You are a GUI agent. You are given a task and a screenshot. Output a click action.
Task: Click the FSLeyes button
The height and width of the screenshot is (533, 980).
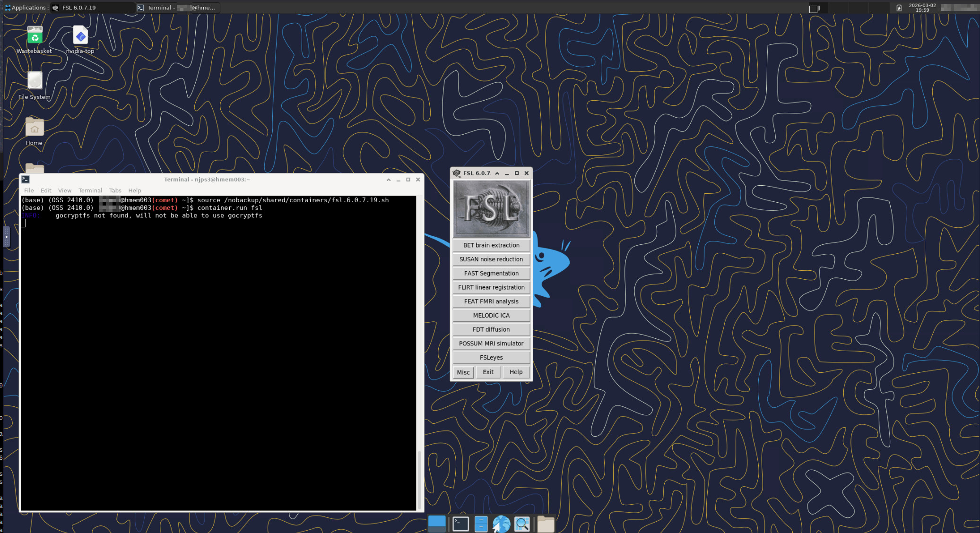pos(491,358)
